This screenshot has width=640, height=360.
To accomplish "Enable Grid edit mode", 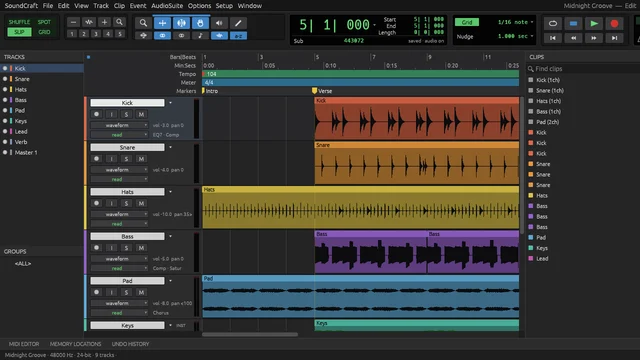I will pyautogui.click(x=44, y=32).
